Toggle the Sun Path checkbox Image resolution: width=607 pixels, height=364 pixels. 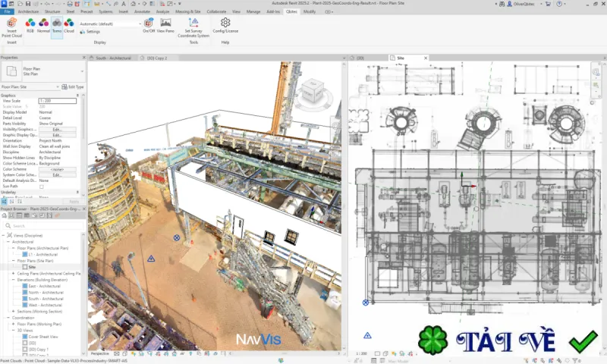click(x=42, y=187)
